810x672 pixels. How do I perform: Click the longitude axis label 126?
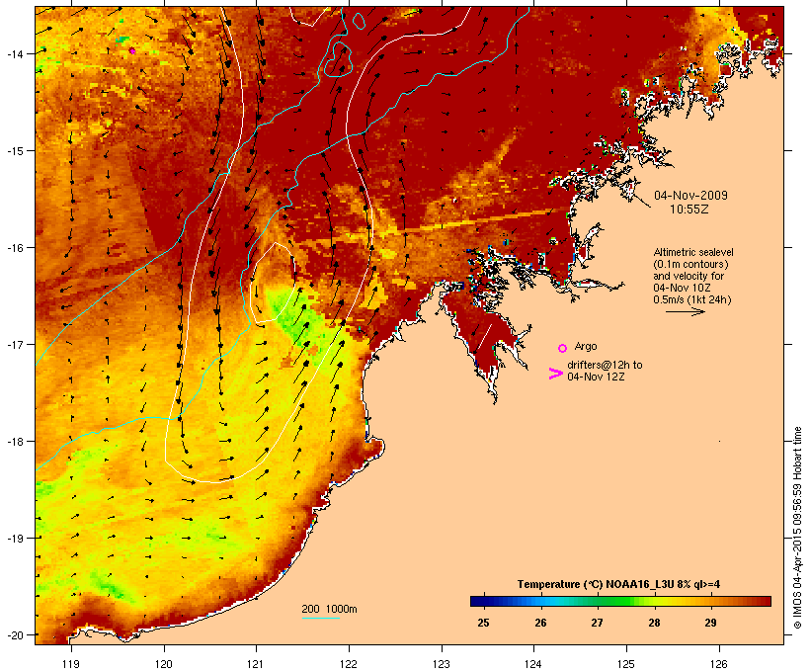coord(718,664)
